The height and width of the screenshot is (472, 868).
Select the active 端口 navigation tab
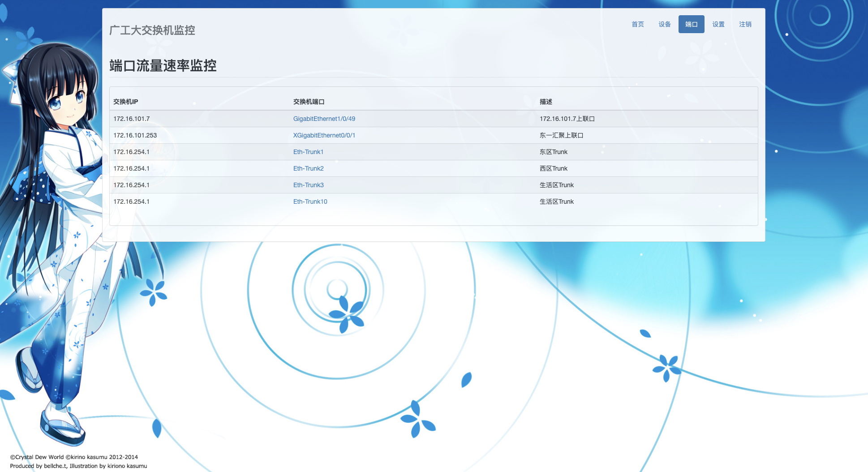[691, 24]
